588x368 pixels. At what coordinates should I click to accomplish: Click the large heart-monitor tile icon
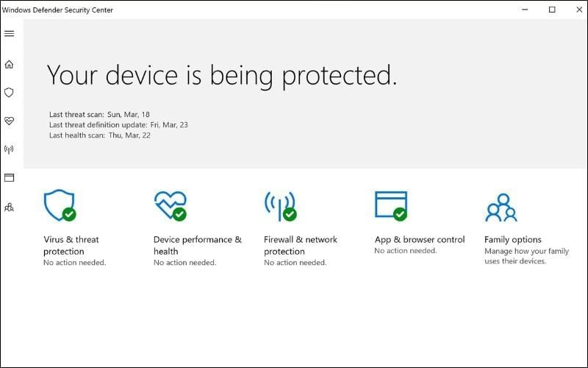click(170, 205)
